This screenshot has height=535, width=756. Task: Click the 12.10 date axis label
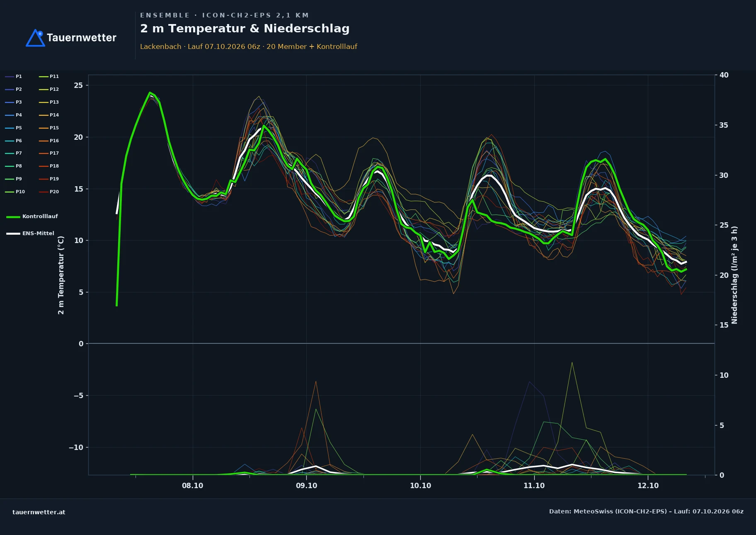648,486
